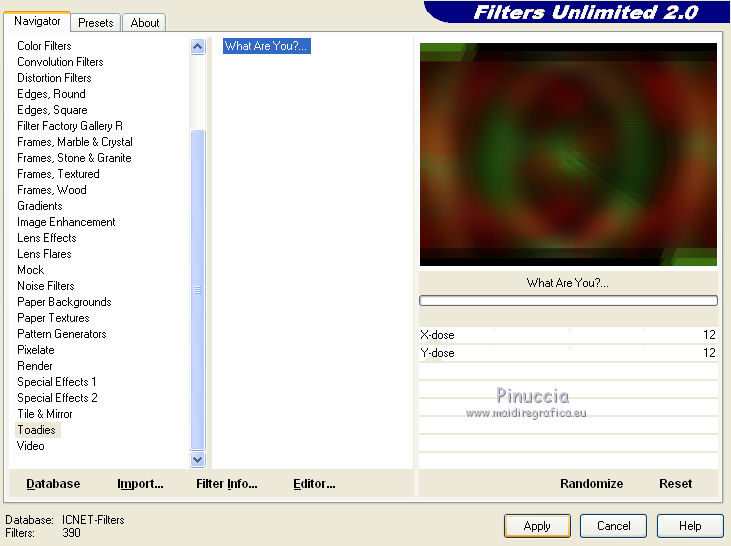
Task: Select the Video category
Action: [x=31, y=446]
